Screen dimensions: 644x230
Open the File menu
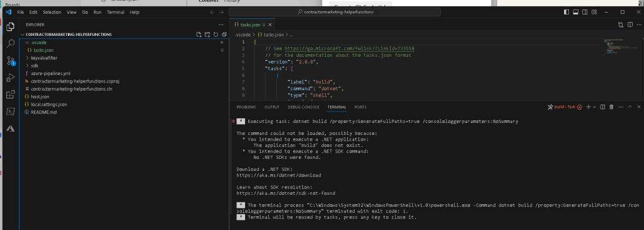pos(21,13)
